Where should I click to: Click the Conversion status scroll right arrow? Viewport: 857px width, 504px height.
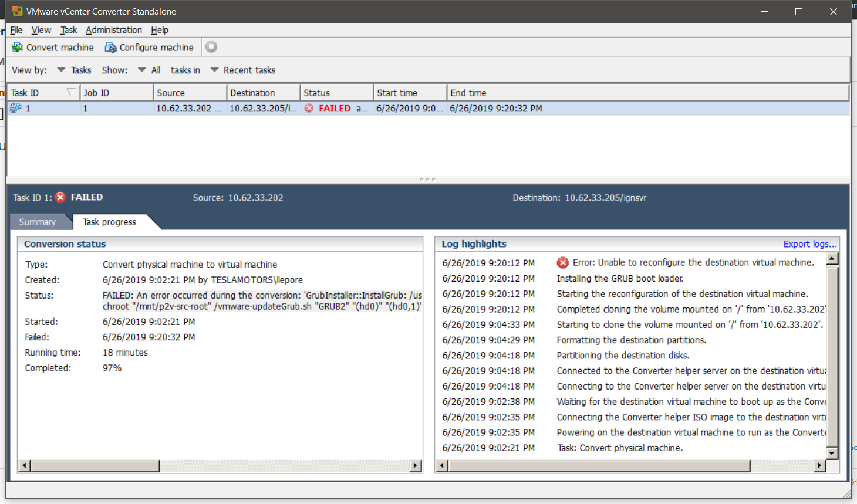pyautogui.click(x=415, y=466)
